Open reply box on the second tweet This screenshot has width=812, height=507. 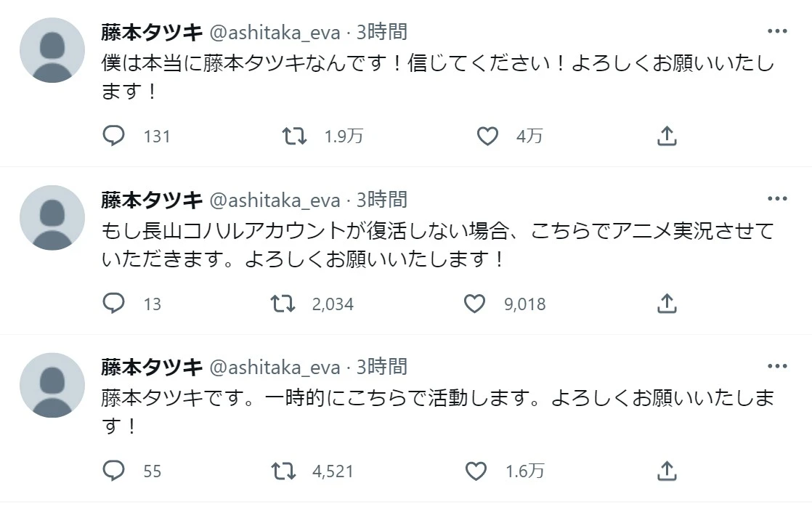point(114,304)
